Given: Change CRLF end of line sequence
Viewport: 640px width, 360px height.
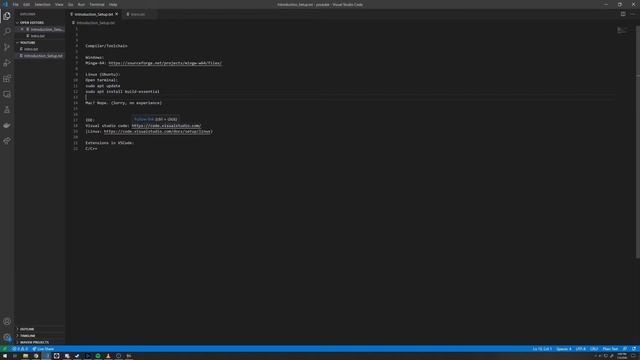Looking at the screenshot, I should click(594, 349).
